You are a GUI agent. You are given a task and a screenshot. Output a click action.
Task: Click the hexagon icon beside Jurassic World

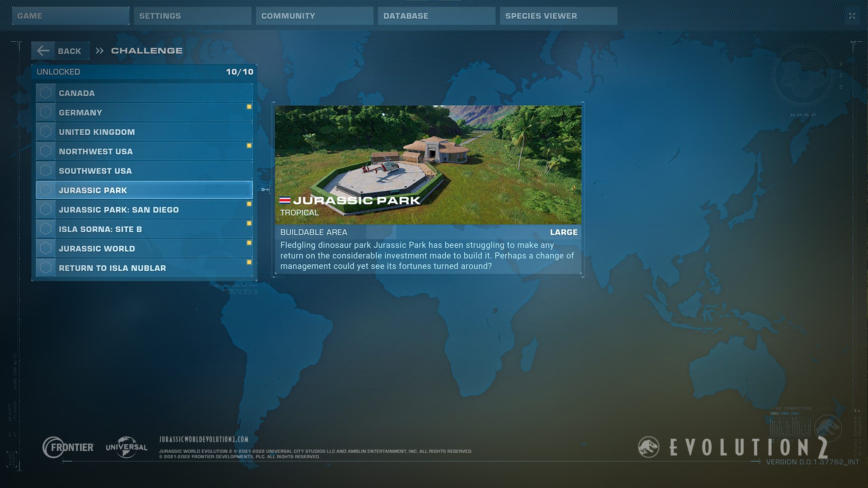(x=46, y=248)
